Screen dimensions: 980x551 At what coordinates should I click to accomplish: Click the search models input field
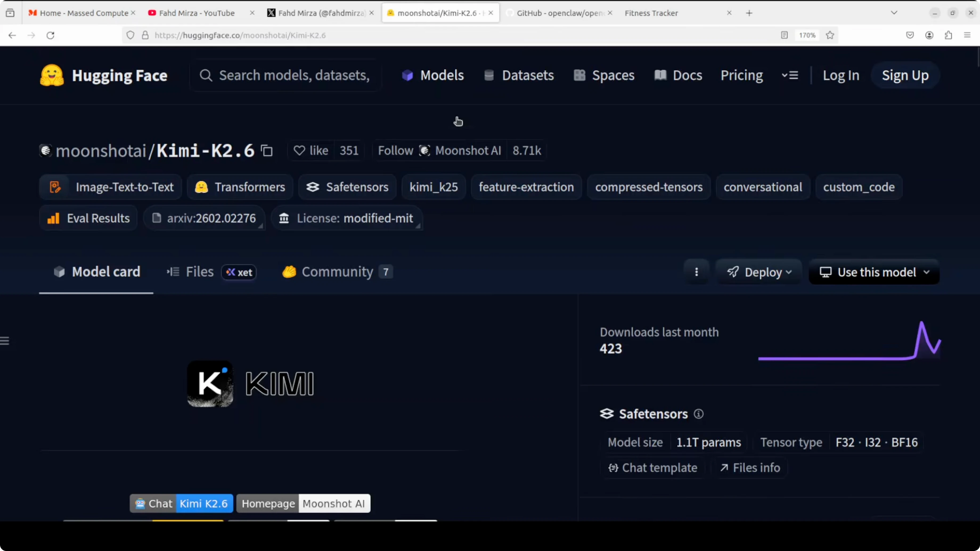pos(293,75)
